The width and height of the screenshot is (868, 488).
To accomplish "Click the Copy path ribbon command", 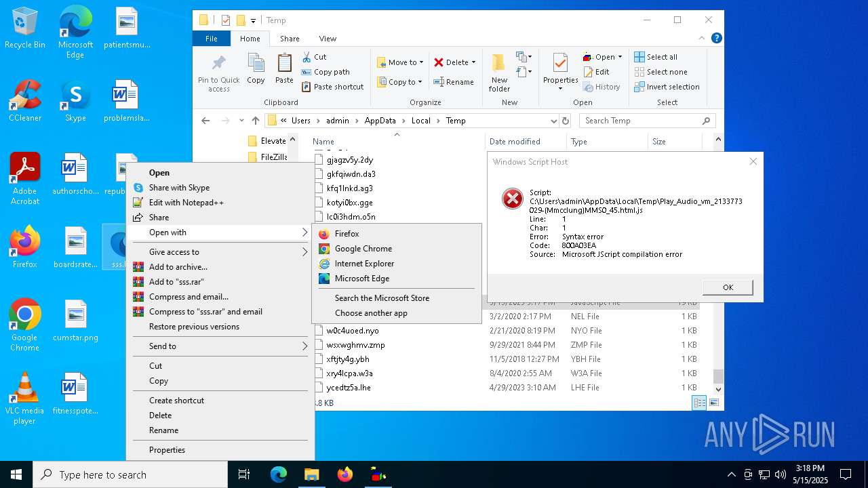I will pyautogui.click(x=325, y=72).
